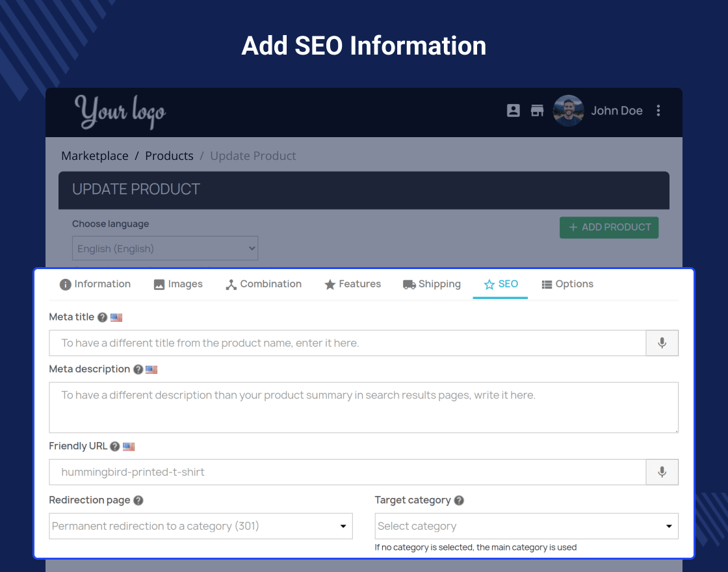Focus the Friendly URL input field

point(347,472)
